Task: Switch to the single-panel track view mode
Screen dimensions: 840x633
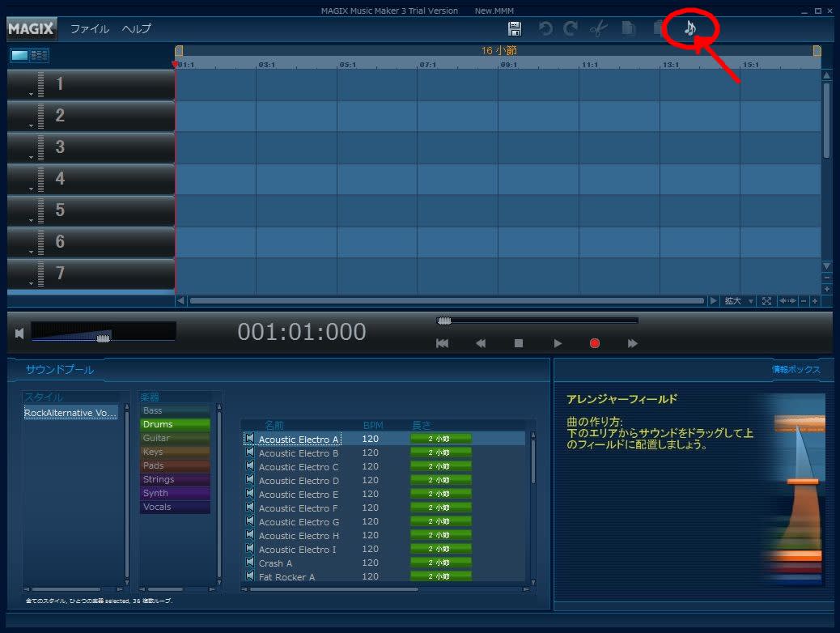Action: pos(19,56)
